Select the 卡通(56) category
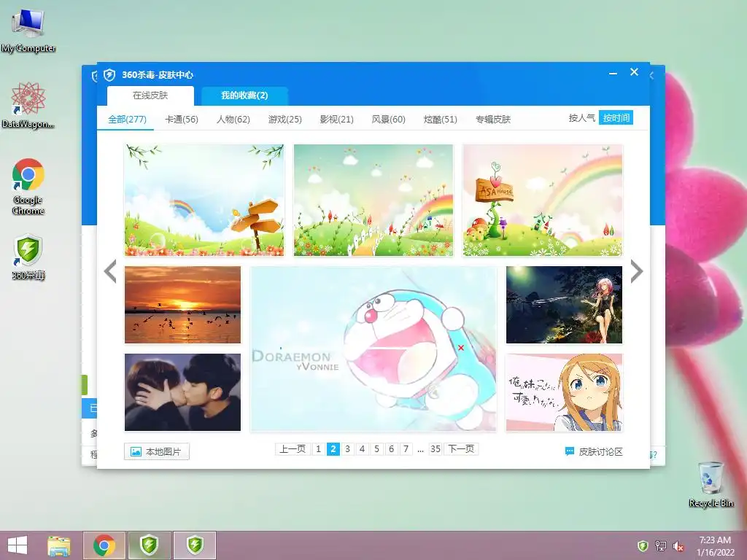The image size is (747, 560). tap(182, 119)
